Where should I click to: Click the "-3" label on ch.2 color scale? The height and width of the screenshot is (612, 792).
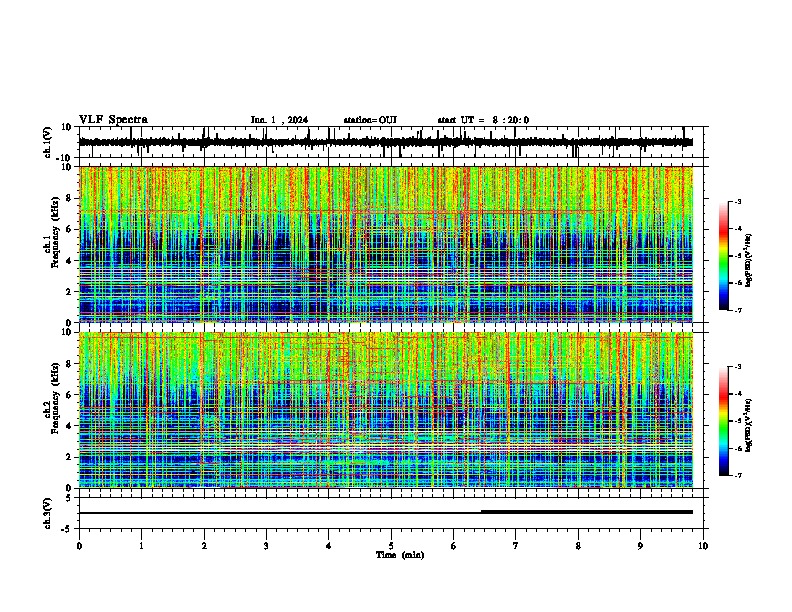click(737, 367)
